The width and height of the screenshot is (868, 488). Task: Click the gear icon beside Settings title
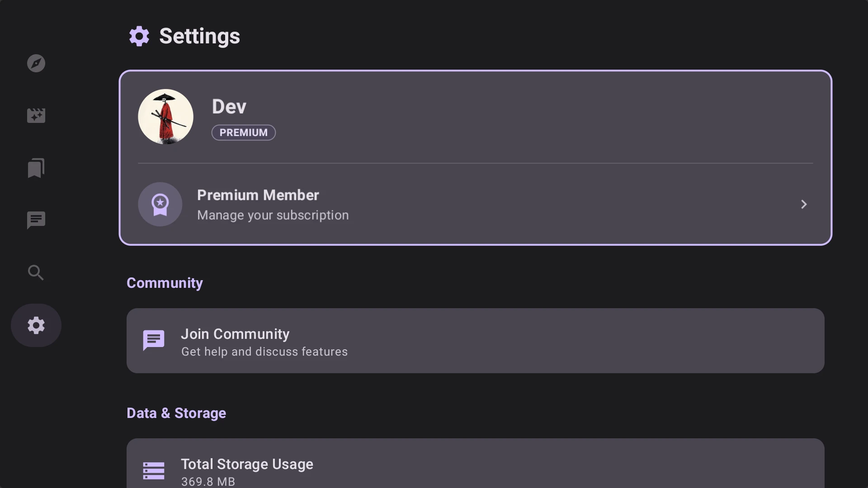139,36
